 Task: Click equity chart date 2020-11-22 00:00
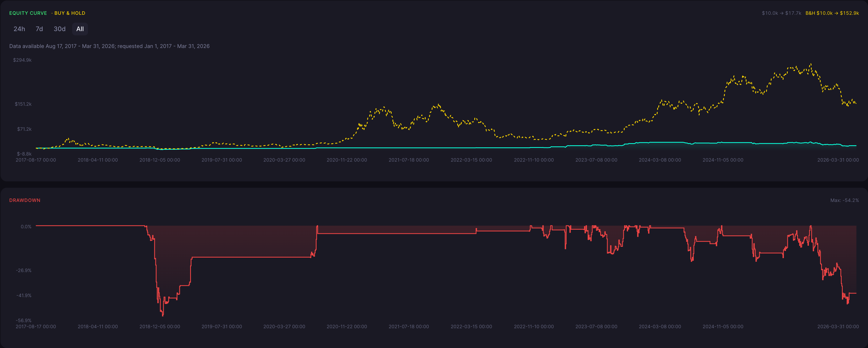pos(346,160)
